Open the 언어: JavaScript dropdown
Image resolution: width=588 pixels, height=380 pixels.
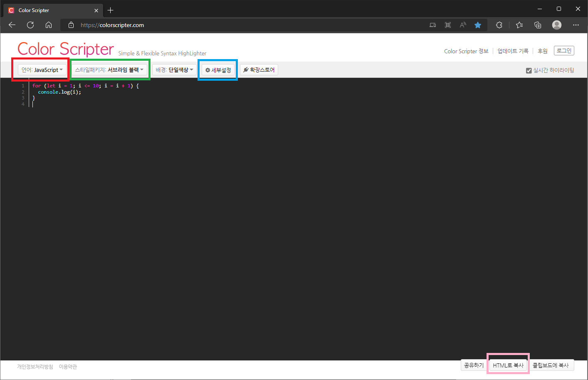pos(42,70)
